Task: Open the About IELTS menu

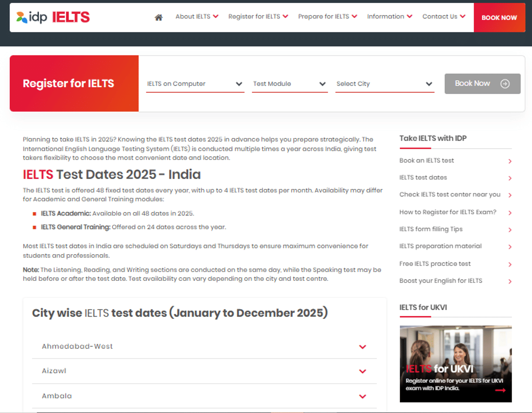Action: point(197,16)
